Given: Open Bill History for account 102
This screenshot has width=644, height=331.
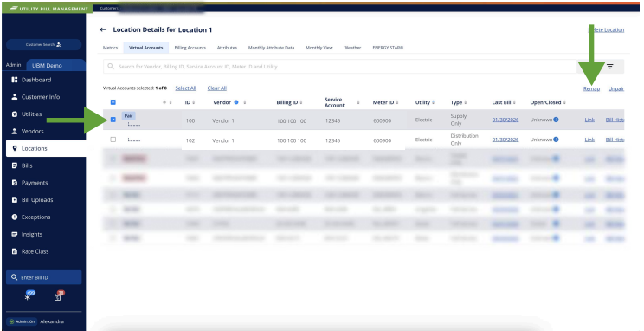Looking at the screenshot, I should pyautogui.click(x=615, y=140).
